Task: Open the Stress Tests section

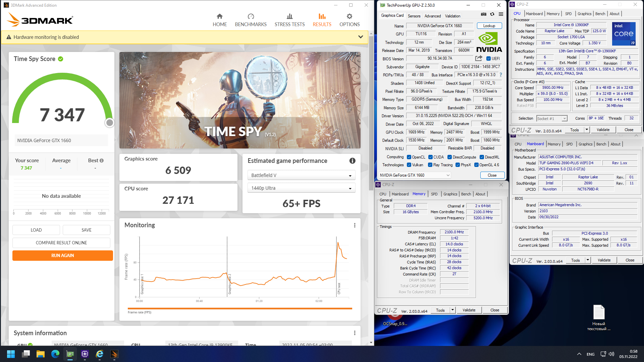Action: [x=289, y=20]
